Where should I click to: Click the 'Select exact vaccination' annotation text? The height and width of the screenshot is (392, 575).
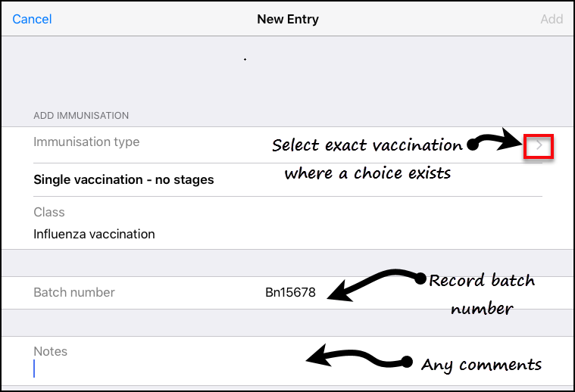(367, 145)
